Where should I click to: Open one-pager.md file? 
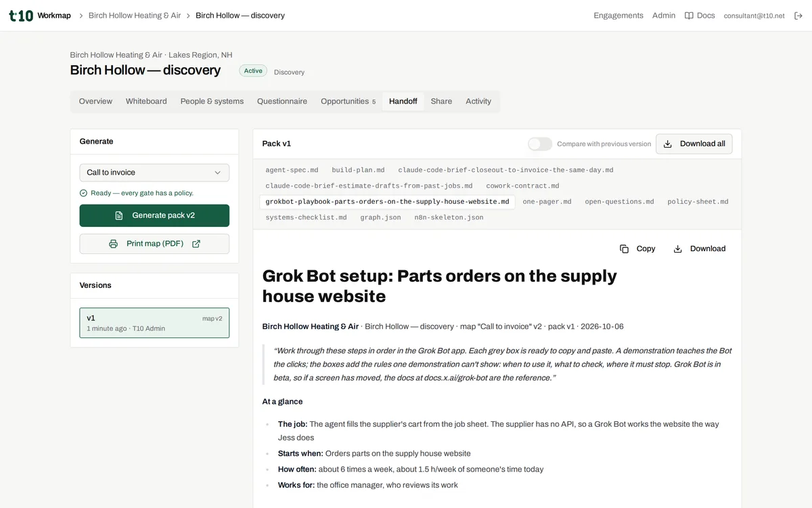(547, 202)
